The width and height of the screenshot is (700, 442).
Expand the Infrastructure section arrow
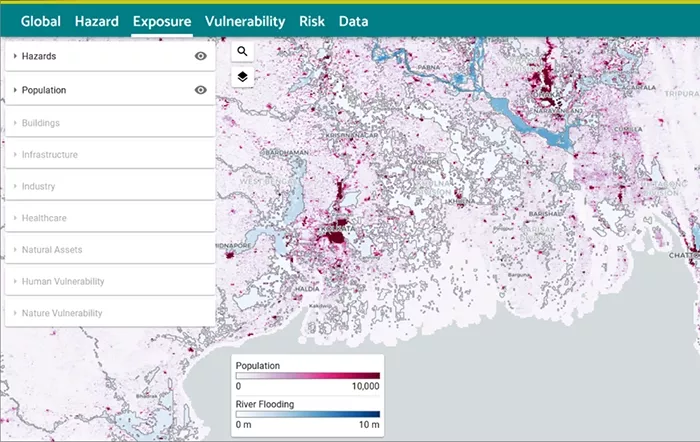coord(15,154)
